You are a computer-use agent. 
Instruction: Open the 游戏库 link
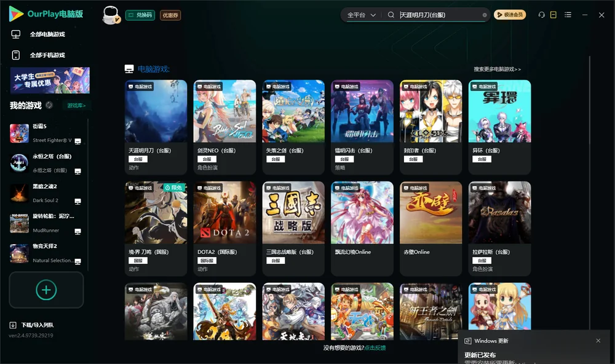76,106
